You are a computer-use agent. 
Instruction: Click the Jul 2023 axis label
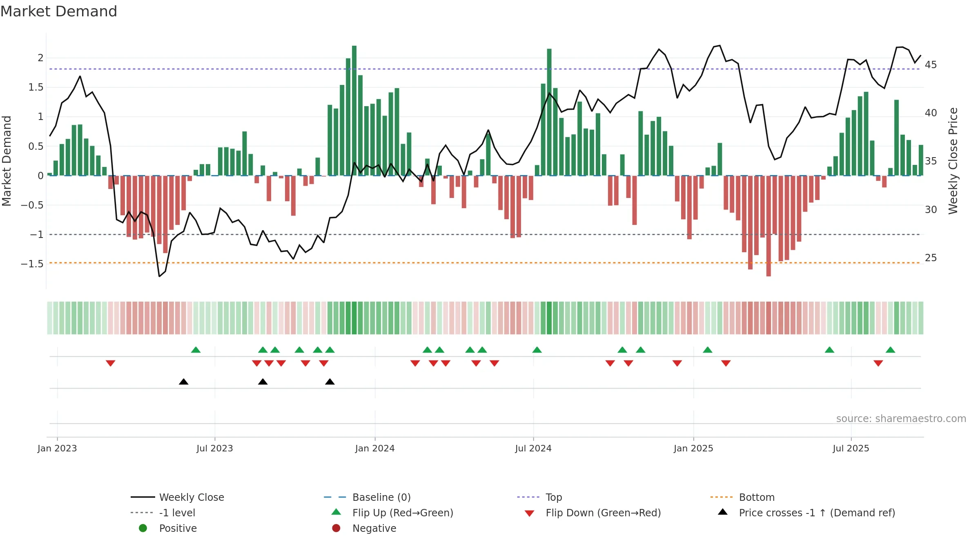pyautogui.click(x=215, y=448)
